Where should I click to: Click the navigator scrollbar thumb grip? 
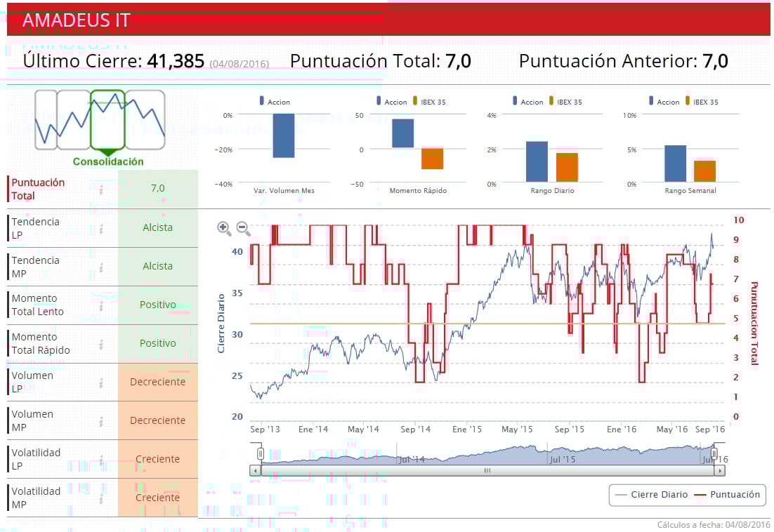coord(487,471)
